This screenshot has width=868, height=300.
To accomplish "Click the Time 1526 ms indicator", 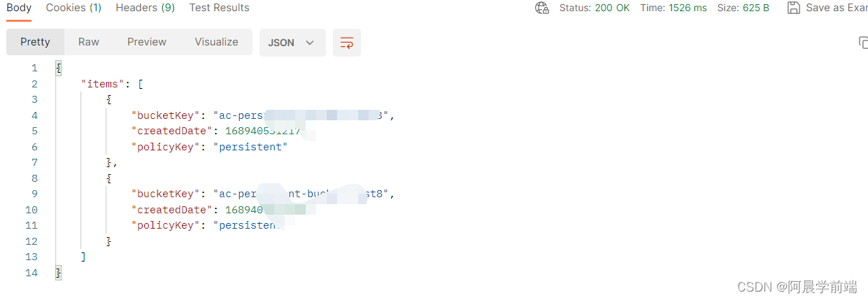I will pyautogui.click(x=674, y=8).
